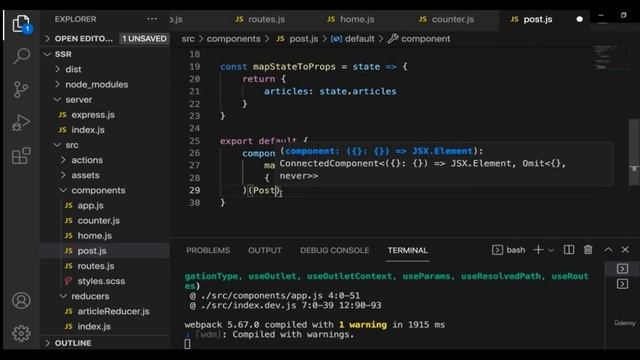Click 'component' breadcrumb symbol
This screenshot has height=360, width=640.
pyautogui.click(x=425, y=39)
